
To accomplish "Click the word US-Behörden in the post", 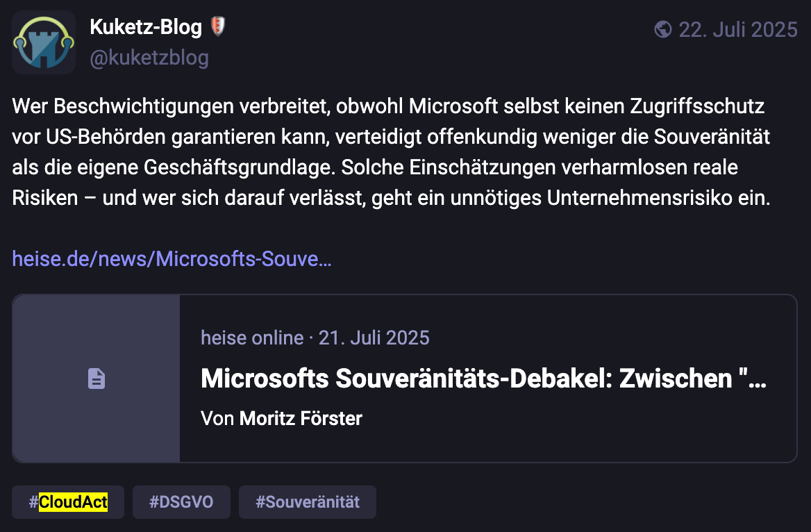I will click(106, 137).
